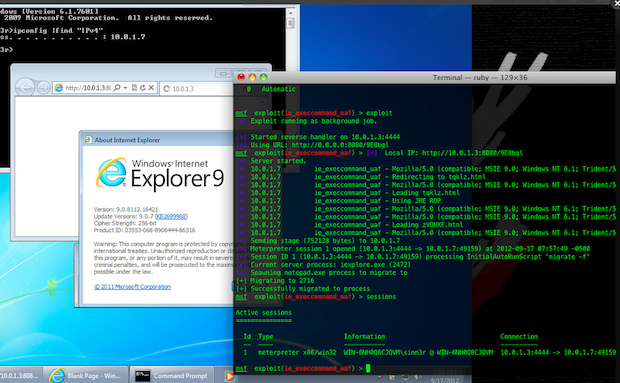Switch to Command Prompt in the taskbar
The width and height of the screenshot is (620, 383).
172,375
